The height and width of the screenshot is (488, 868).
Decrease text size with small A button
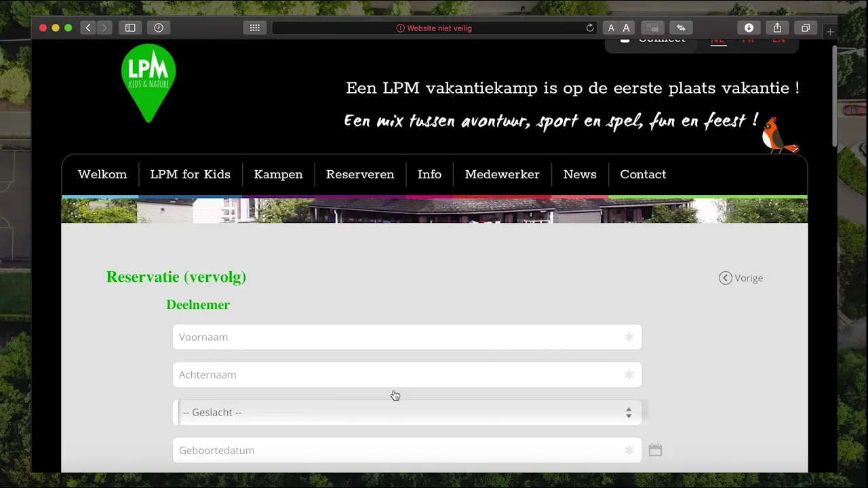(x=611, y=28)
